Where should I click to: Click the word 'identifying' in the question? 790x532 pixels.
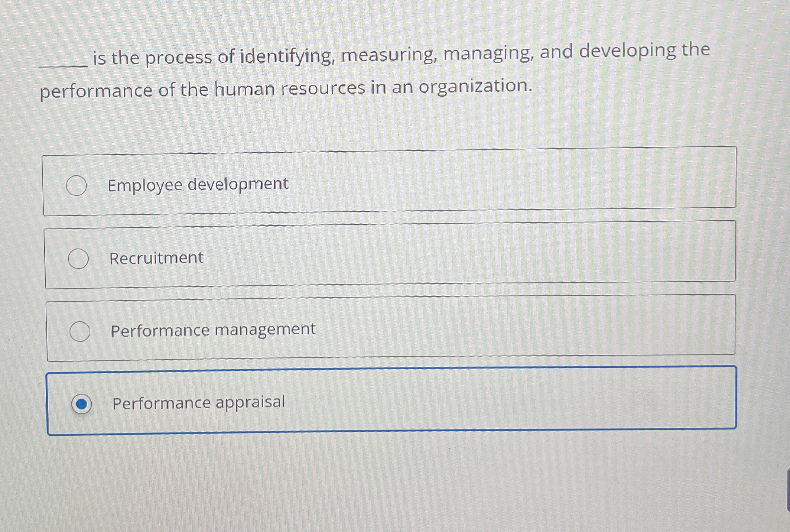click(286, 56)
